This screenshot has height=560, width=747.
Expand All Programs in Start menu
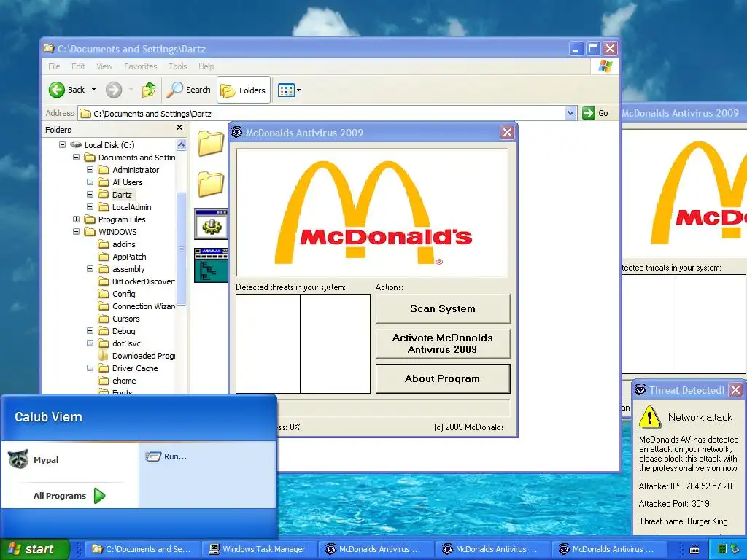[x=69, y=496]
